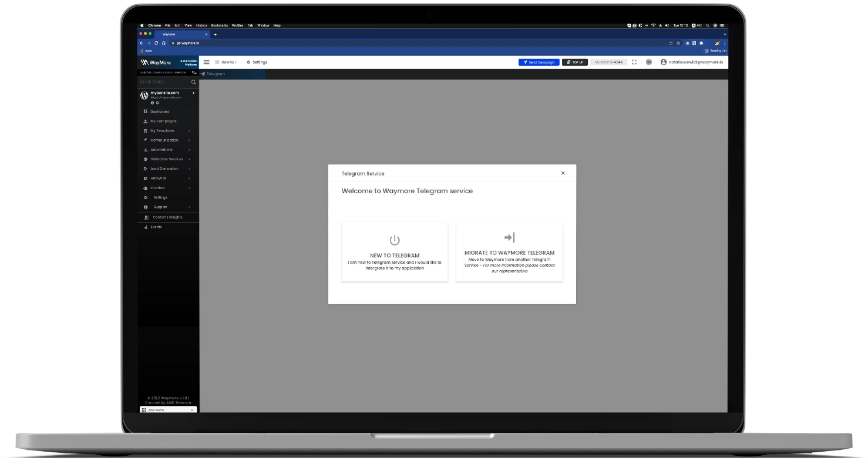Image resolution: width=868 pixels, height=464 pixels.
Task: Expand the Chatbot submenu
Action: pos(189,188)
